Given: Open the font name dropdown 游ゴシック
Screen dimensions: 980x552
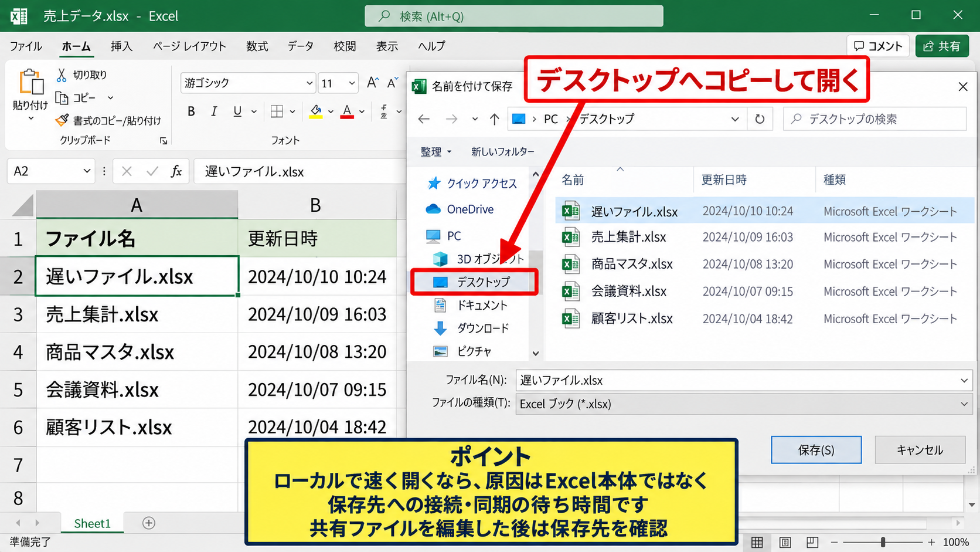Looking at the screenshot, I should pyautogui.click(x=309, y=83).
